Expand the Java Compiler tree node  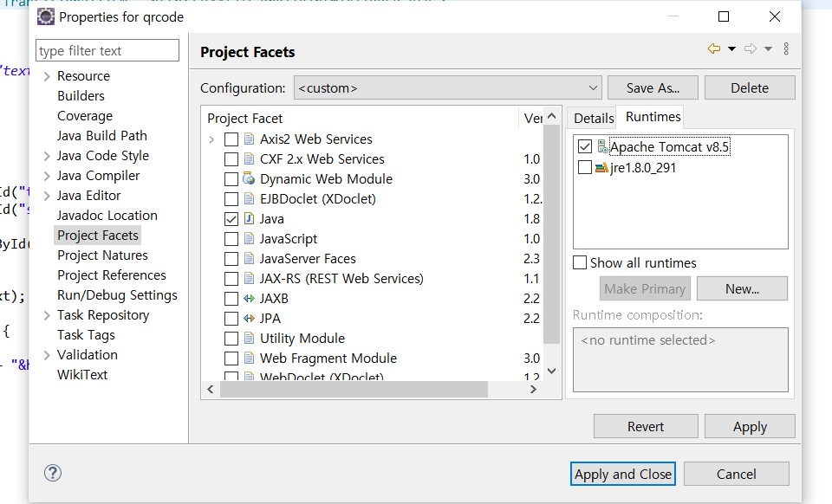coord(47,176)
